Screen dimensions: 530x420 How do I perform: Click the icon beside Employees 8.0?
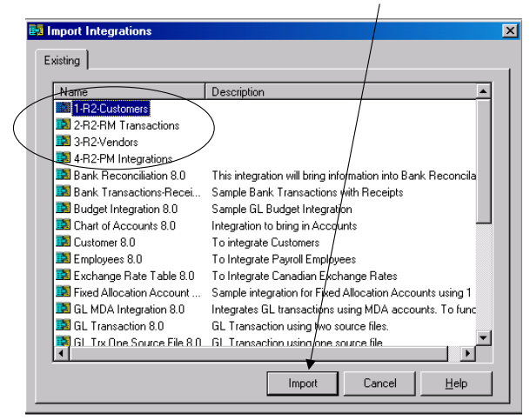[x=64, y=258]
